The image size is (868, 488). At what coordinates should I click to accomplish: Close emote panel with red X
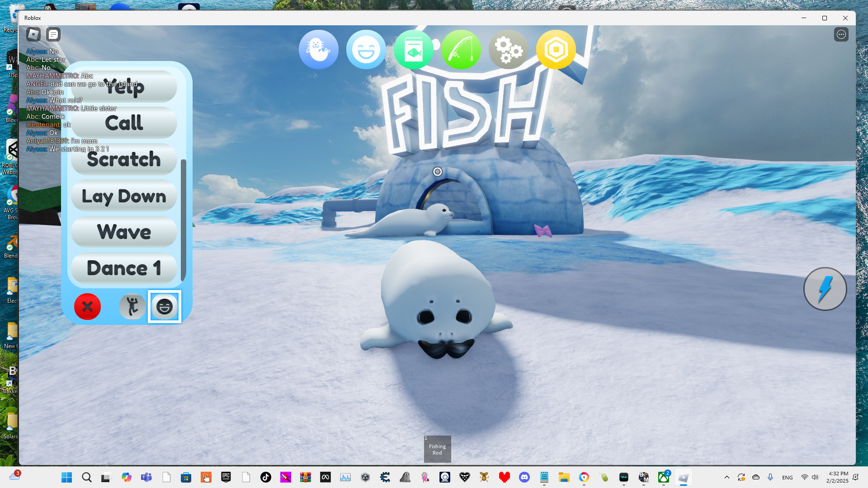click(87, 307)
